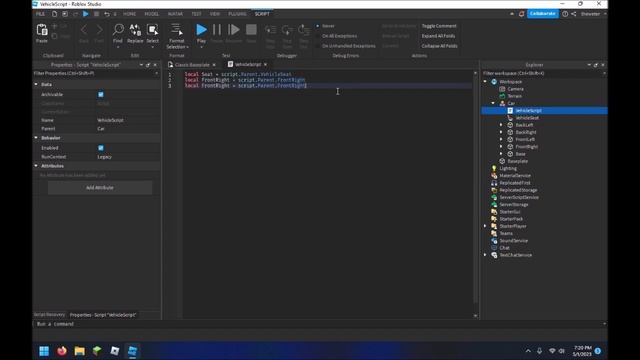This screenshot has width=640, height=360.
Task: Expand the StarterPlayer node
Action: point(485,226)
